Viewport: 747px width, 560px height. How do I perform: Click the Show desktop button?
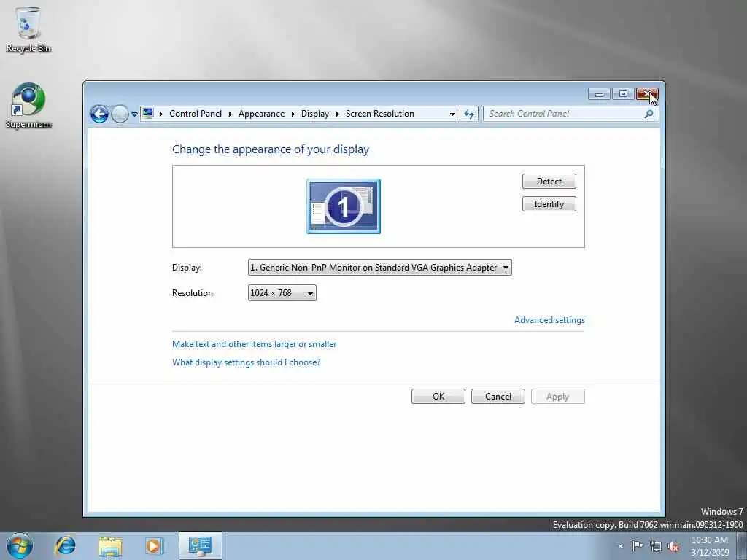tap(742, 545)
